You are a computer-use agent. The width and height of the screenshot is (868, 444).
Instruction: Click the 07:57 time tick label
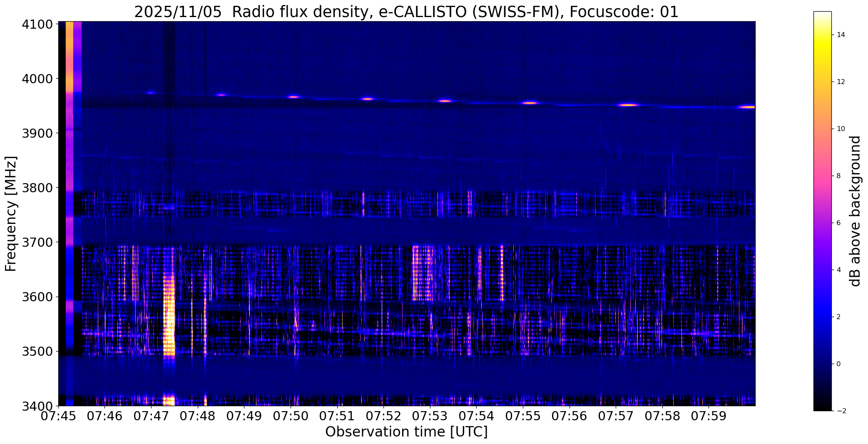616,416
